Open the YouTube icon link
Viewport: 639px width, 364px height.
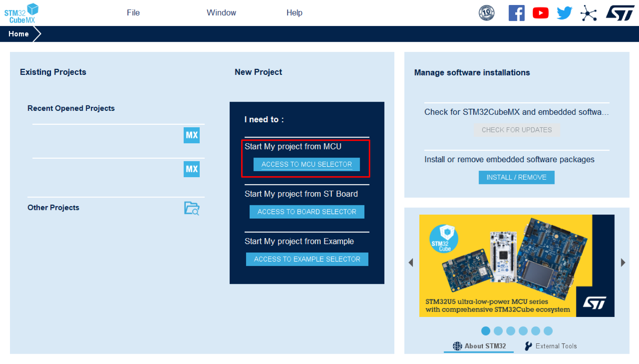pyautogui.click(x=541, y=13)
